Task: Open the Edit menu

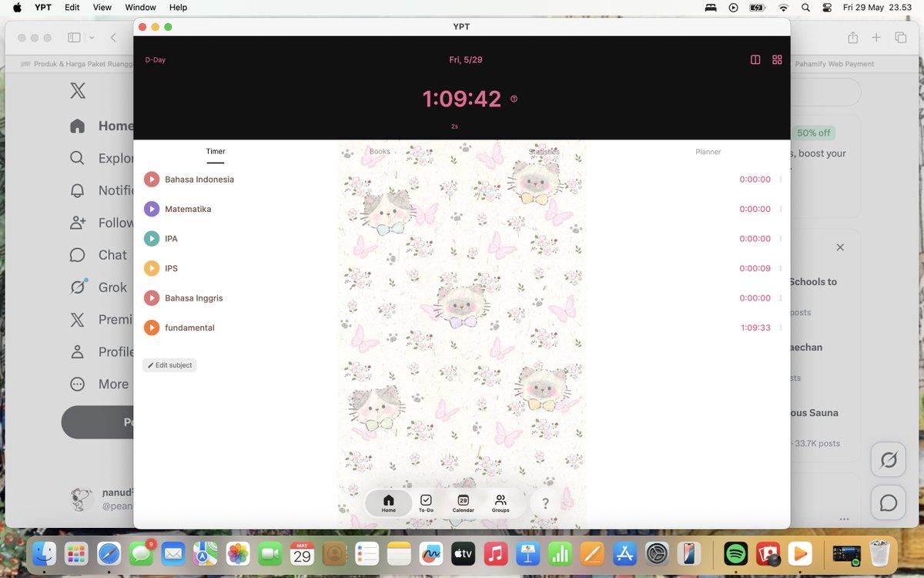Action: point(72,7)
